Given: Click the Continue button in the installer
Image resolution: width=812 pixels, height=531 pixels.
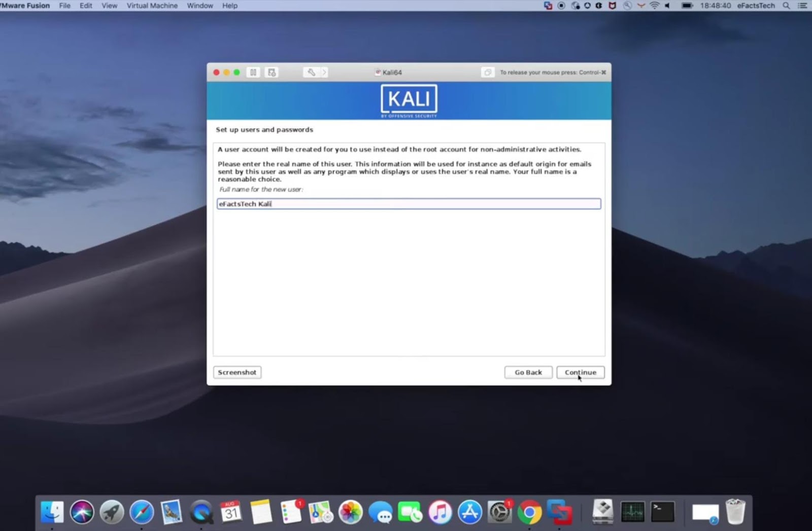Looking at the screenshot, I should point(581,372).
